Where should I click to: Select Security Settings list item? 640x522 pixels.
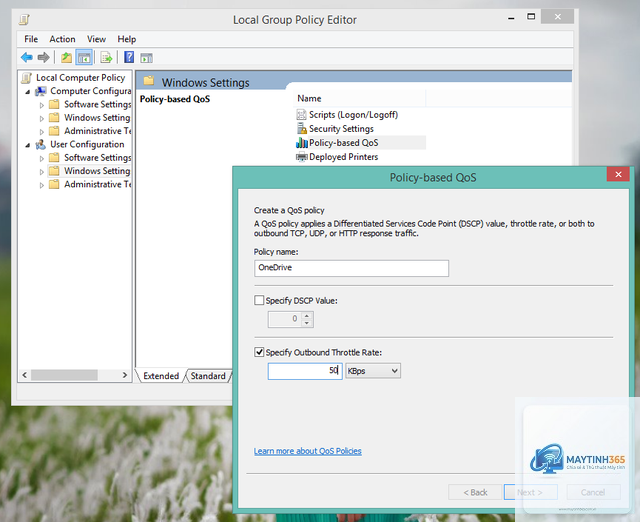pos(341,129)
